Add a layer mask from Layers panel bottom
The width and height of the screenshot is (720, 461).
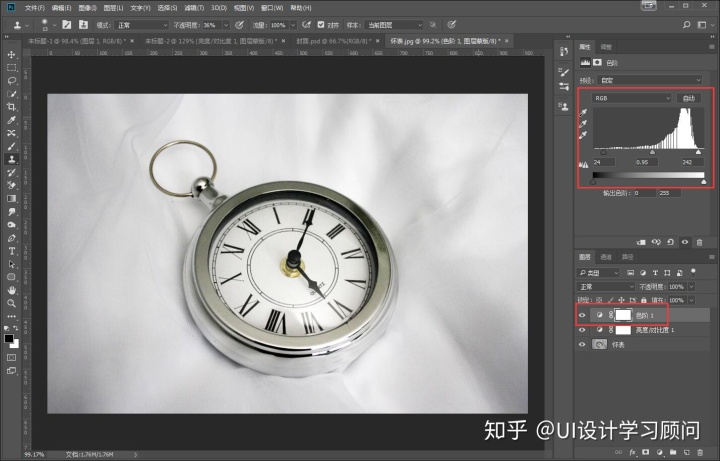click(x=646, y=452)
